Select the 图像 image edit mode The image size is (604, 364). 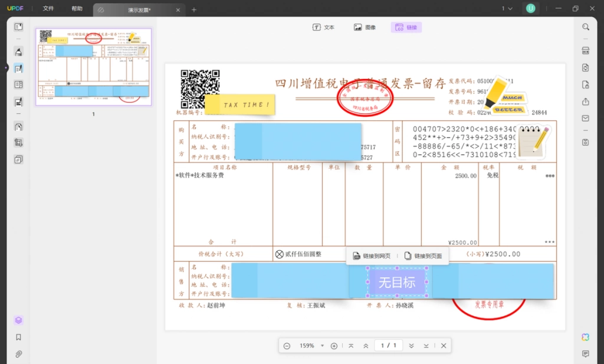click(365, 27)
